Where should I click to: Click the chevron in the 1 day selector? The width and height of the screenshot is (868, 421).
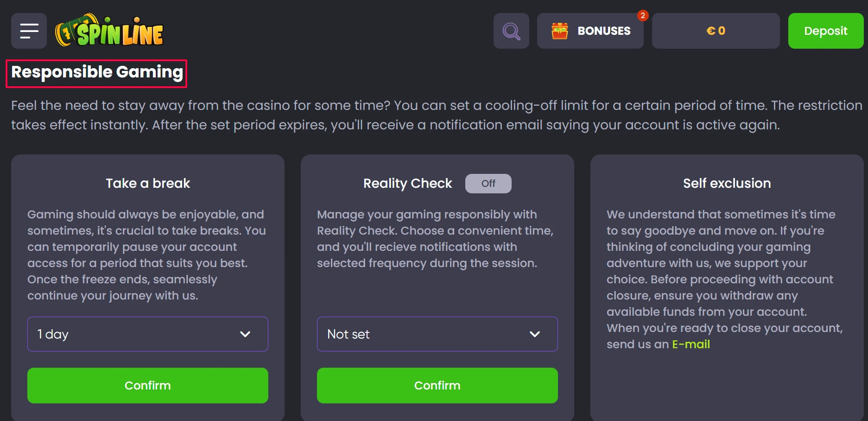[x=245, y=334]
